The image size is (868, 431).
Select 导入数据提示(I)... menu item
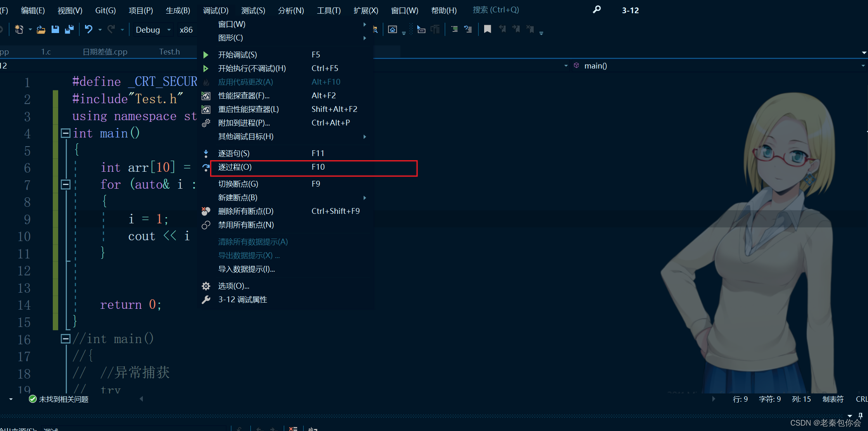coord(287,269)
